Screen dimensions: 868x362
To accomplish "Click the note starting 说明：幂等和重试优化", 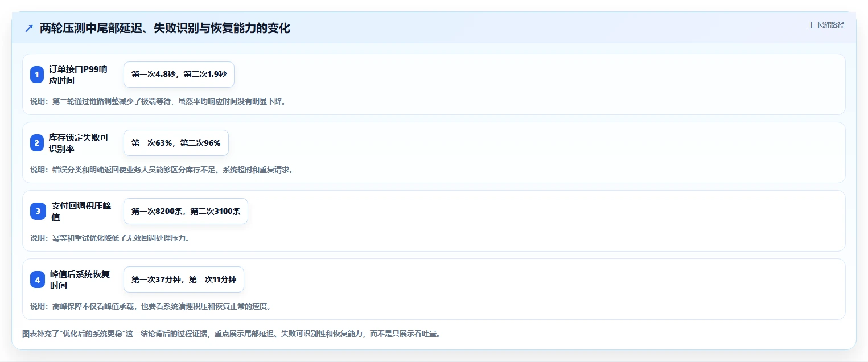I will click(x=110, y=238).
